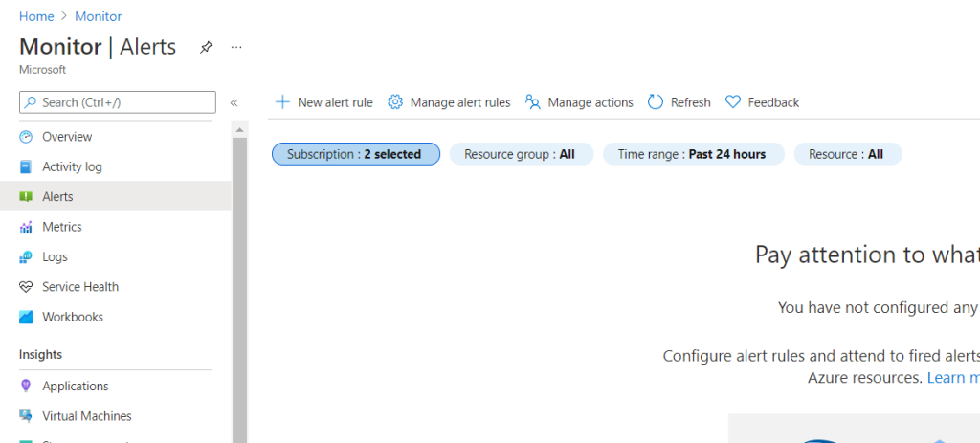Open the Subscription filter pill
The image size is (980, 443).
[x=356, y=154]
